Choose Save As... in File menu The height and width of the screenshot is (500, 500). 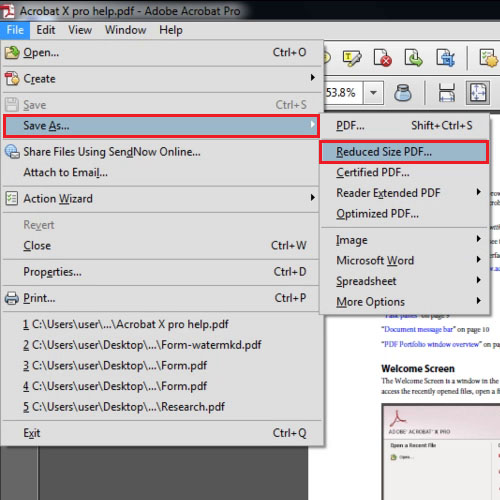(x=161, y=126)
